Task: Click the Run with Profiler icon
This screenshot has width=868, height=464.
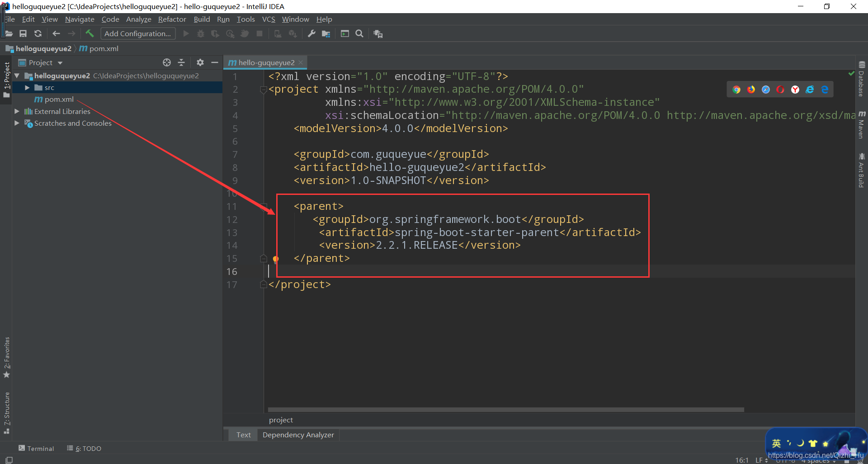Action: (x=230, y=33)
